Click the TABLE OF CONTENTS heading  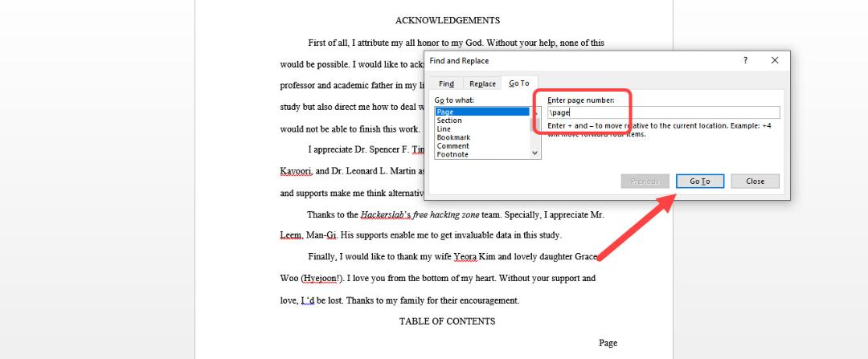tap(448, 320)
